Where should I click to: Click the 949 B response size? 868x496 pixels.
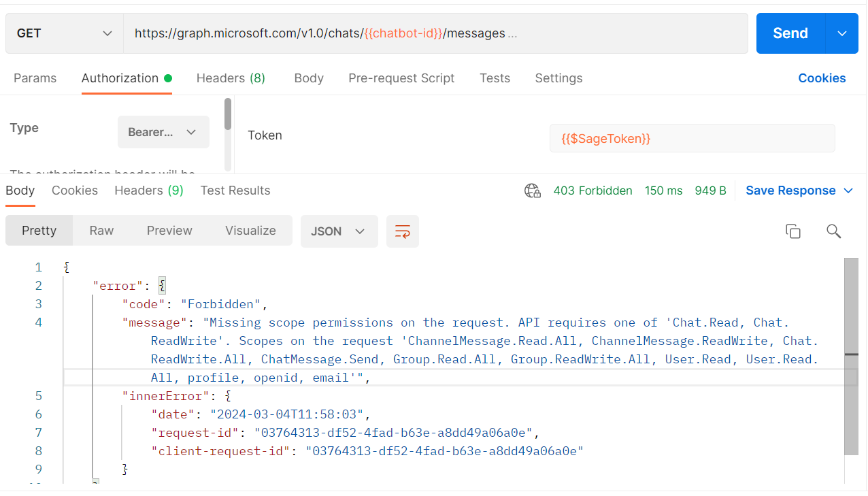(710, 191)
